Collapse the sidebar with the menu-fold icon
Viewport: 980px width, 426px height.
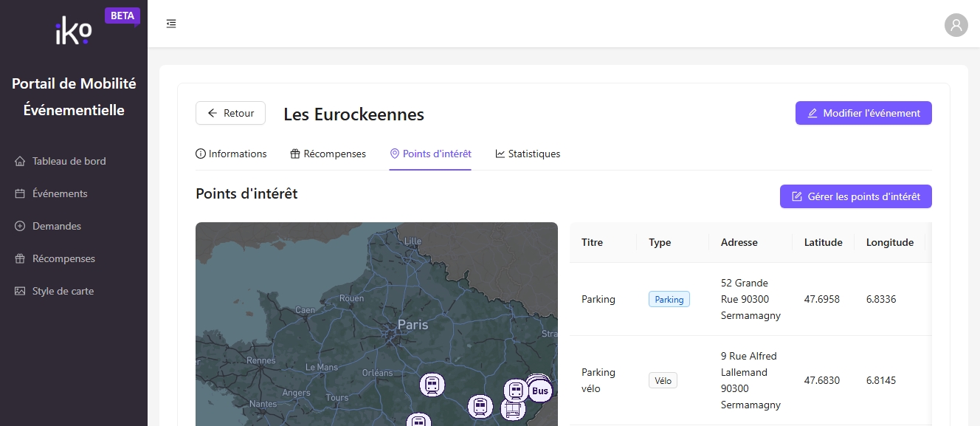[171, 24]
